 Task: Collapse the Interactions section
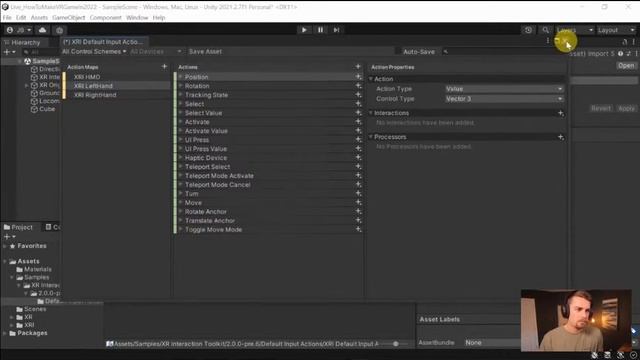371,113
